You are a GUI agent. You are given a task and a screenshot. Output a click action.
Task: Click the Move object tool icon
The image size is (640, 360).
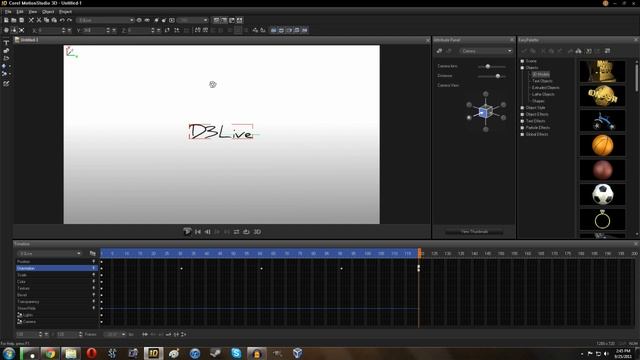coord(6,30)
